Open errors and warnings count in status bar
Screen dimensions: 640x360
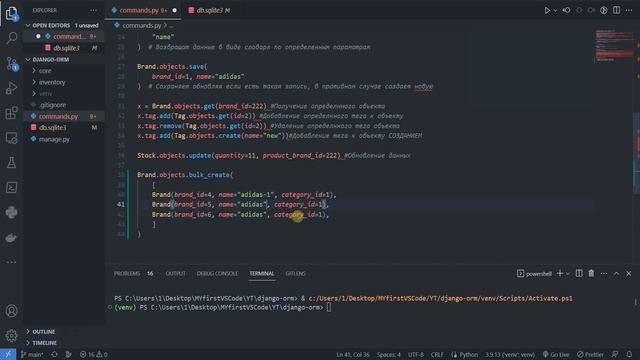(93, 354)
